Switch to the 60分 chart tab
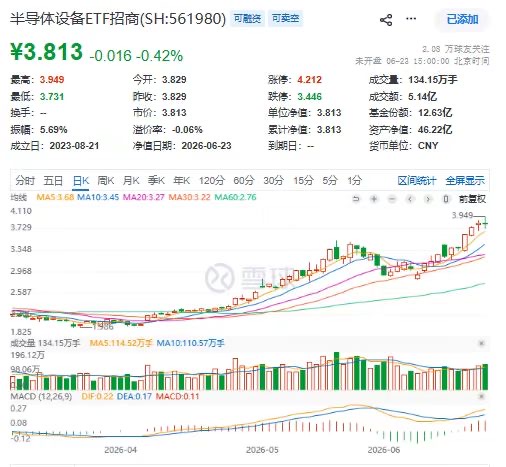Screen dimensions: 506x467 [x=244, y=180]
